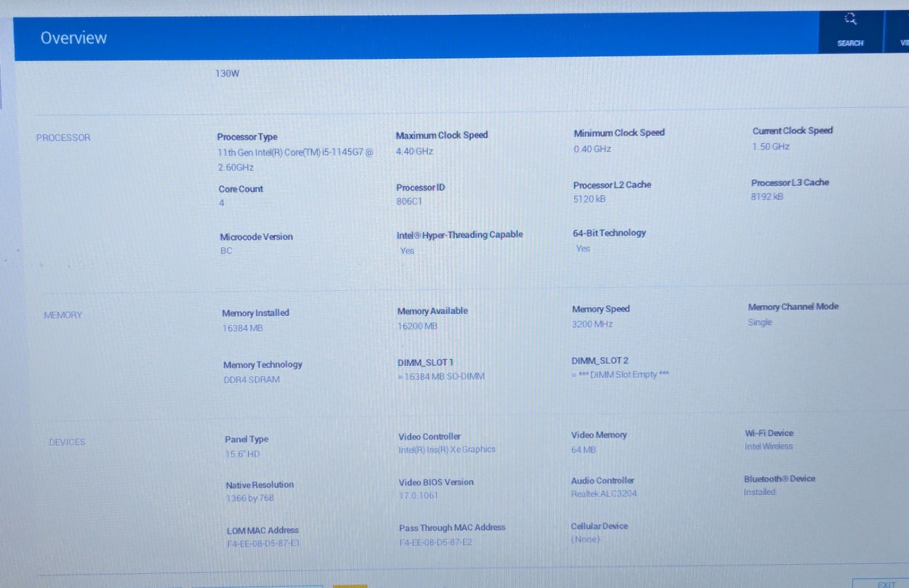Select the "1366 by 768" resolution value
The image size is (909, 588).
click(250, 498)
